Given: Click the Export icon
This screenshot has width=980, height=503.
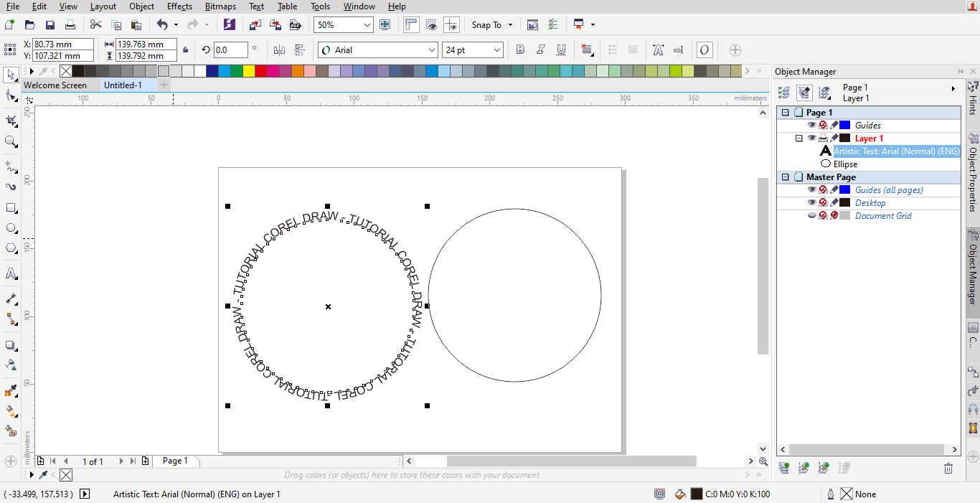Looking at the screenshot, I should tap(275, 24).
